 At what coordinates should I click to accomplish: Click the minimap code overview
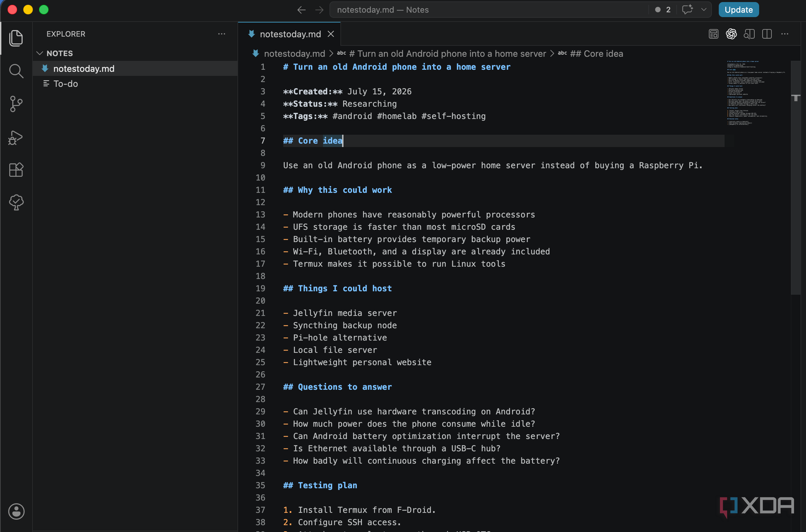point(756,93)
